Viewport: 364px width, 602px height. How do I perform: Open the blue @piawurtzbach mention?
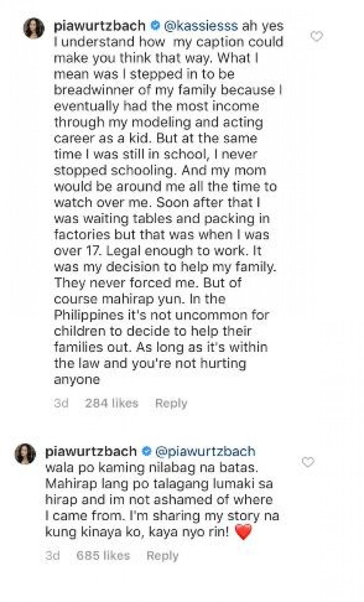coord(205,452)
